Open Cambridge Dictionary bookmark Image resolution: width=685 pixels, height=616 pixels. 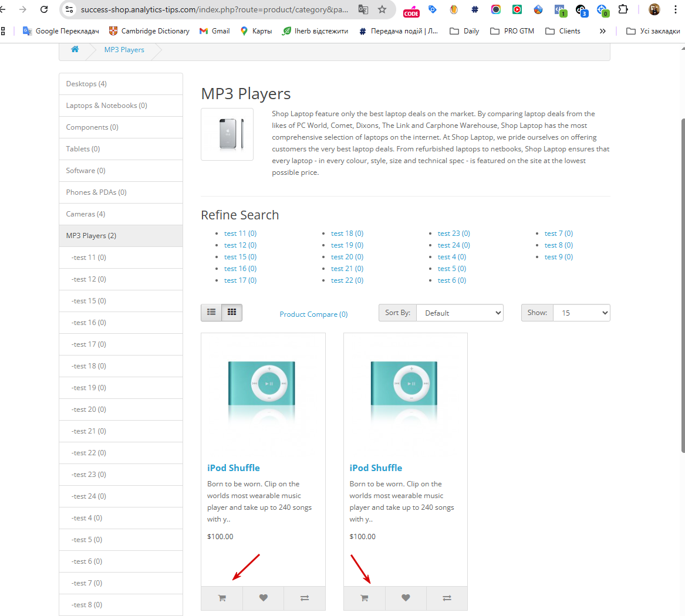(x=150, y=31)
